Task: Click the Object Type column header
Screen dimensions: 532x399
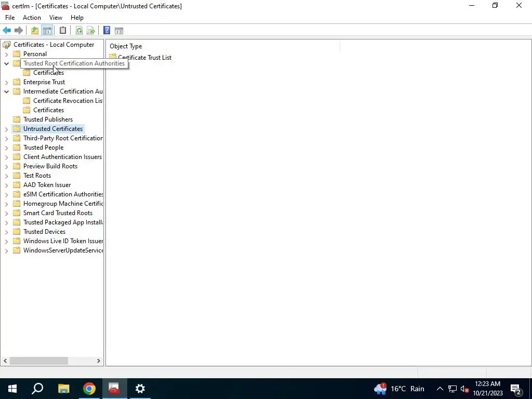Action: (x=223, y=46)
